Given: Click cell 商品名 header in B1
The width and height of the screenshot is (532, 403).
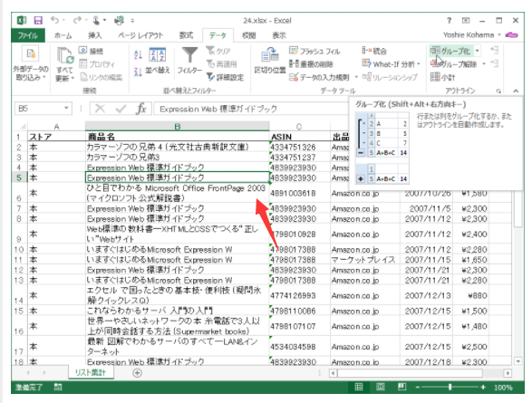Looking at the screenshot, I should 177,136.
